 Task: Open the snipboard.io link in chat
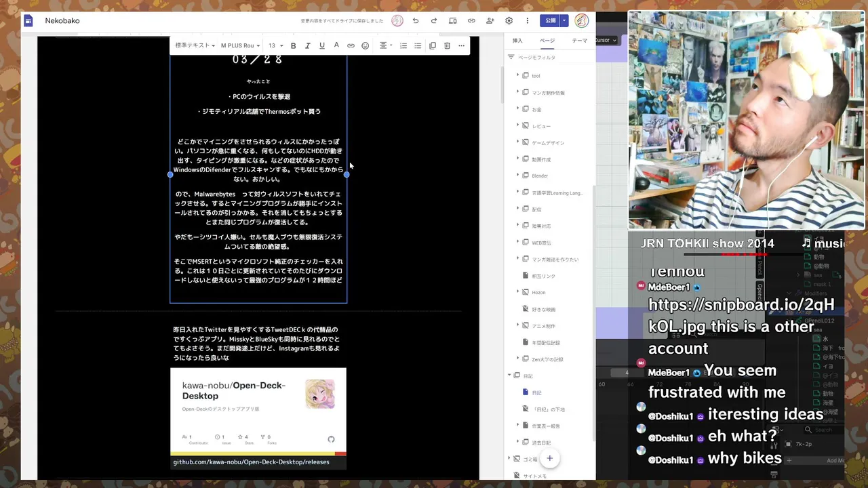(x=741, y=315)
